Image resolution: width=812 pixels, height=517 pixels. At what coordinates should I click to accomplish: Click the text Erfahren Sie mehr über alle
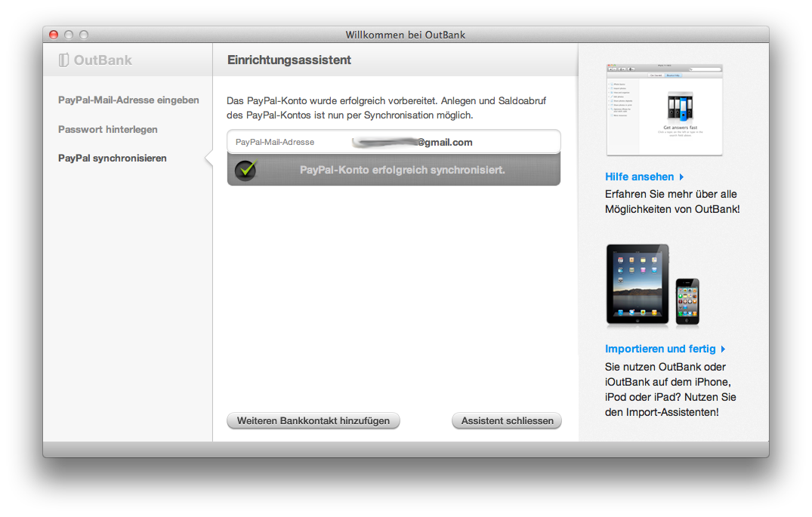point(671,195)
